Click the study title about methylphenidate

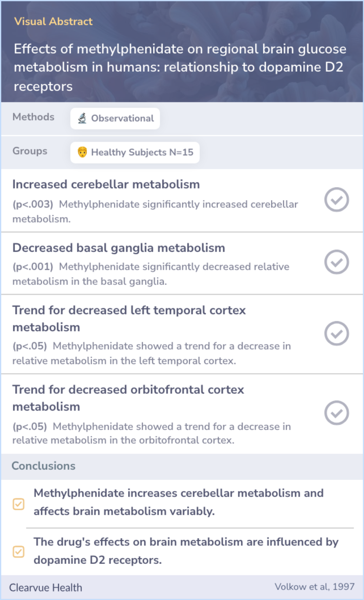(180, 67)
